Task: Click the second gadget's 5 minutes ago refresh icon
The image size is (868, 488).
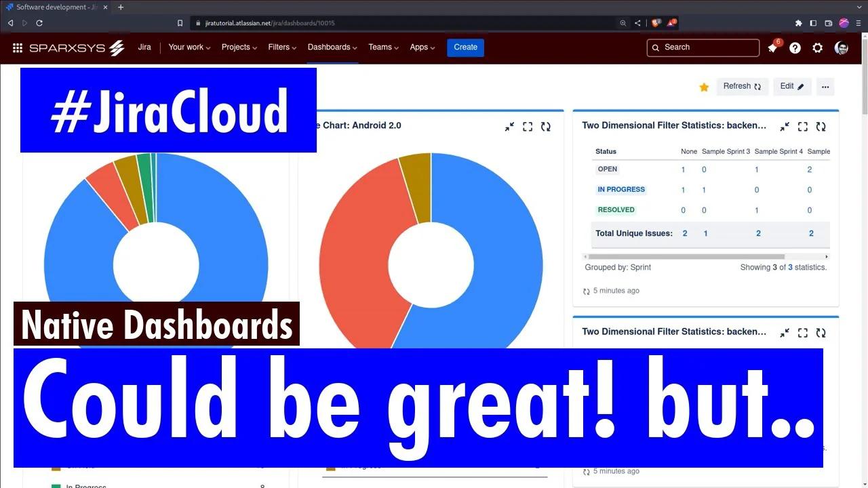Action: [x=587, y=472]
